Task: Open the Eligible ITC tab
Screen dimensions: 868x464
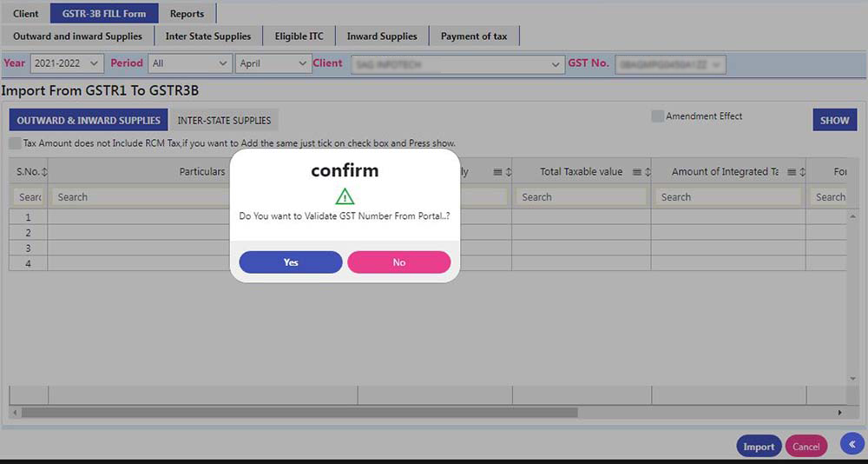Action: click(299, 36)
